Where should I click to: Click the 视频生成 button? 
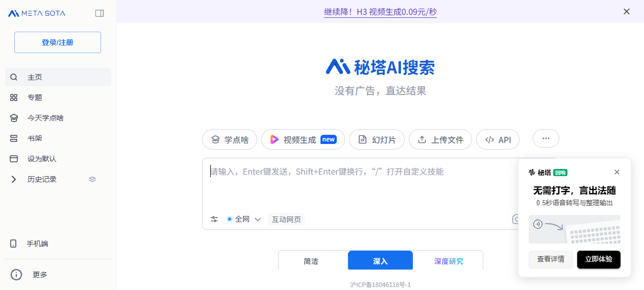pyautogui.click(x=303, y=139)
